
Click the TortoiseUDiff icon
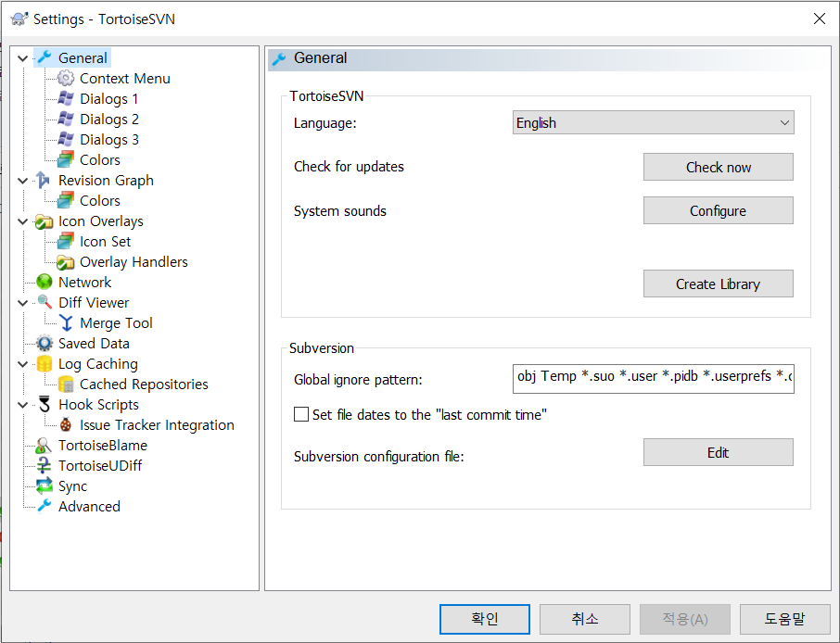44,465
